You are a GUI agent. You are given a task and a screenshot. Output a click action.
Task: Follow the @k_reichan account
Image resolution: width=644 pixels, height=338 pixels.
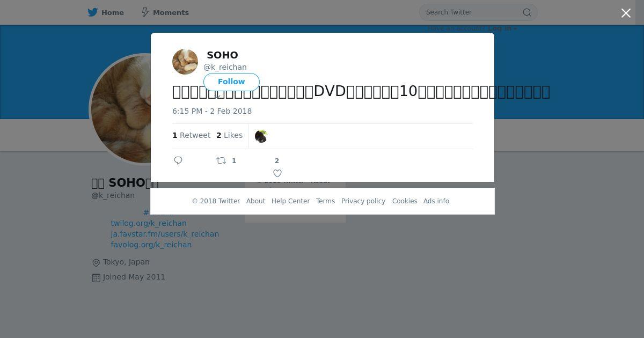tap(231, 82)
